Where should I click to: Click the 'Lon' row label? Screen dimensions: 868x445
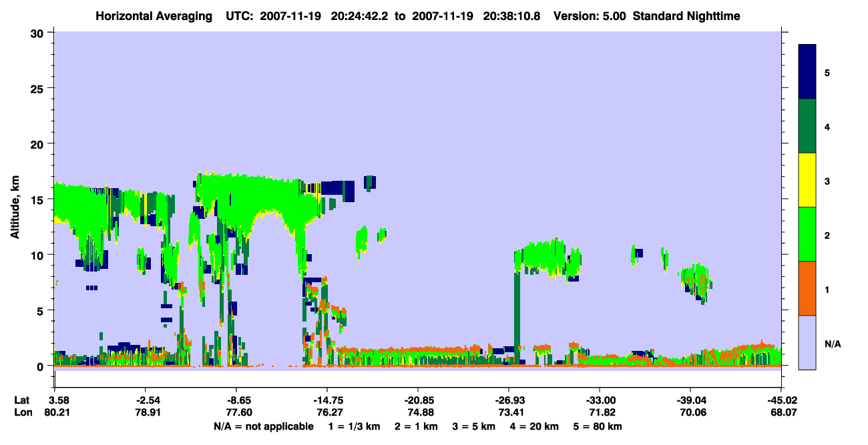[23, 413]
